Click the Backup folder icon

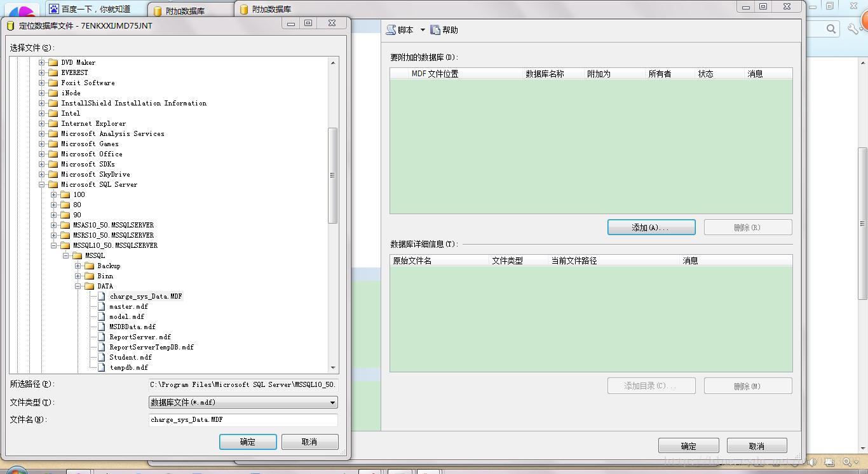click(x=90, y=266)
